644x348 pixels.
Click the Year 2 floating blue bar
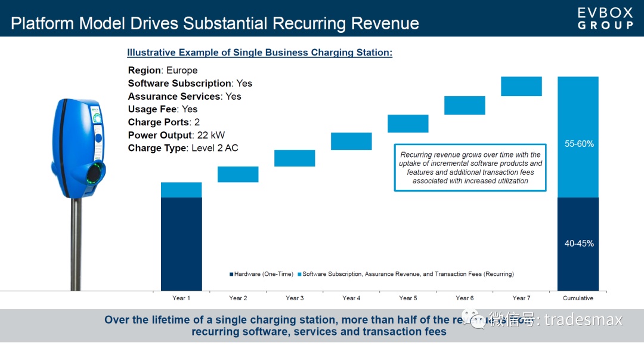(238, 174)
